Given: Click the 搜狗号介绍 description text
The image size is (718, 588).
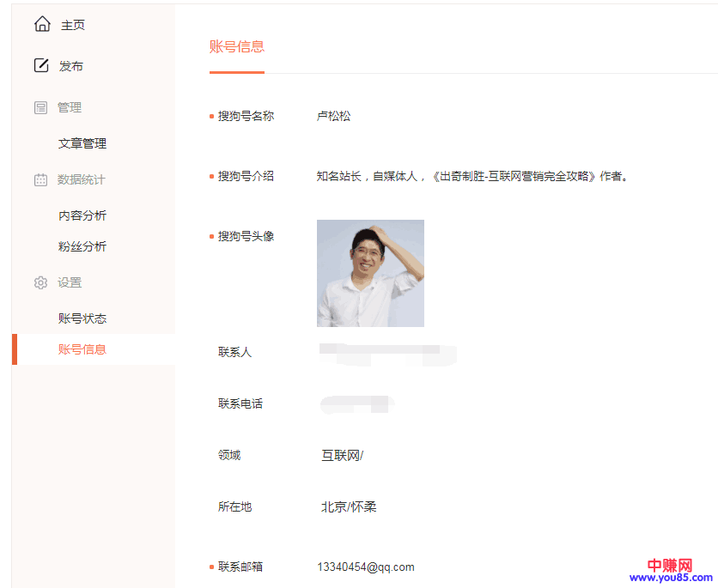Looking at the screenshot, I should 472,176.
